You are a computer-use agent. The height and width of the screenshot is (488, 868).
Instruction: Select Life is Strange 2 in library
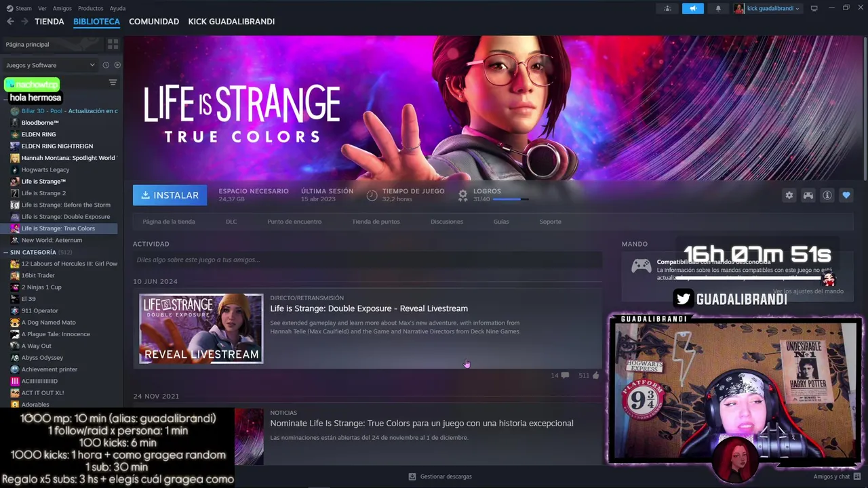coord(43,193)
